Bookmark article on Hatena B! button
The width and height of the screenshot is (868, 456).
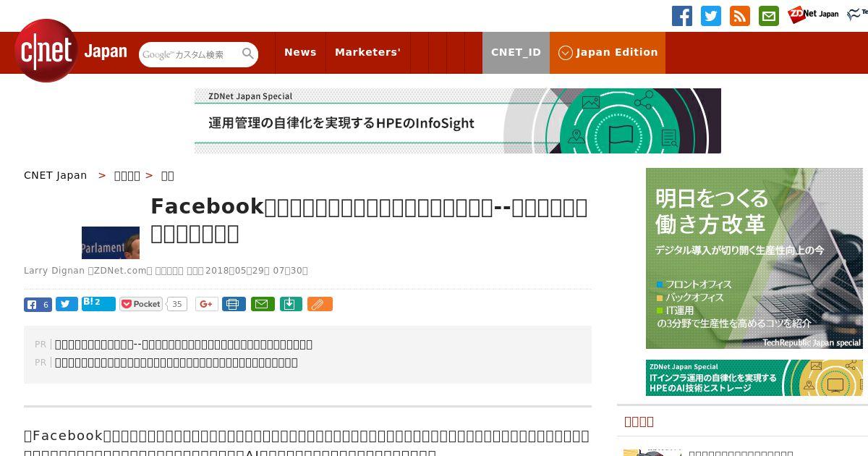pos(98,304)
